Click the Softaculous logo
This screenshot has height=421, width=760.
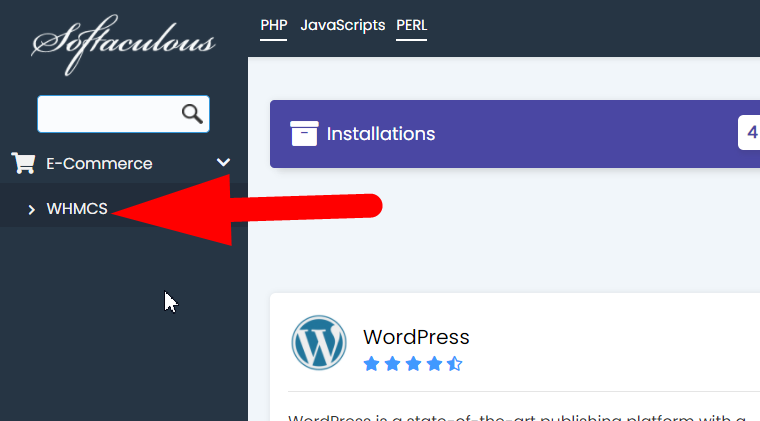(123, 45)
